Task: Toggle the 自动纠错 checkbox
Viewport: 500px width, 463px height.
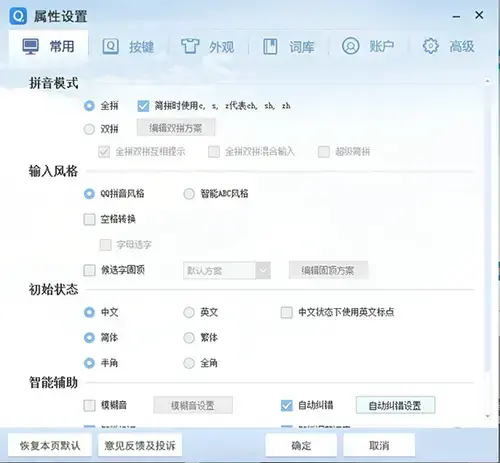Action: [287, 406]
